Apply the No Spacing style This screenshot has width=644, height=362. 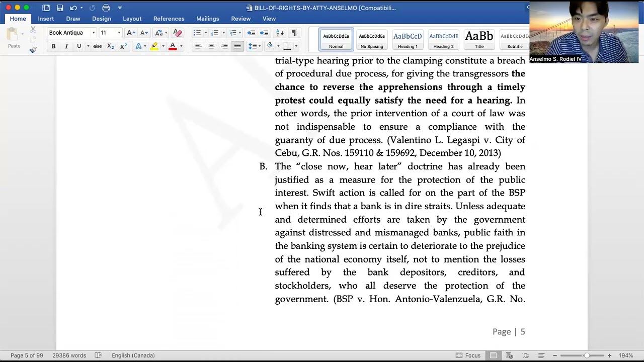372,39
